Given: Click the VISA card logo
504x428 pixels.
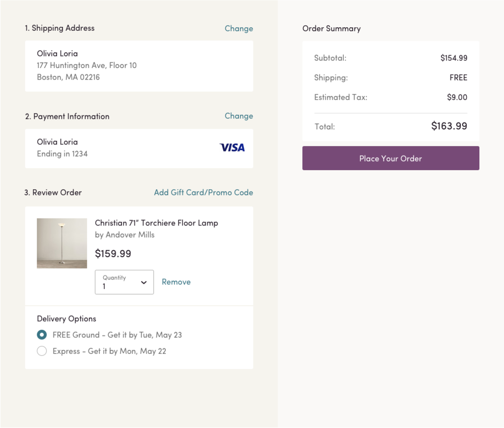Looking at the screenshot, I should [x=232, y=148].
